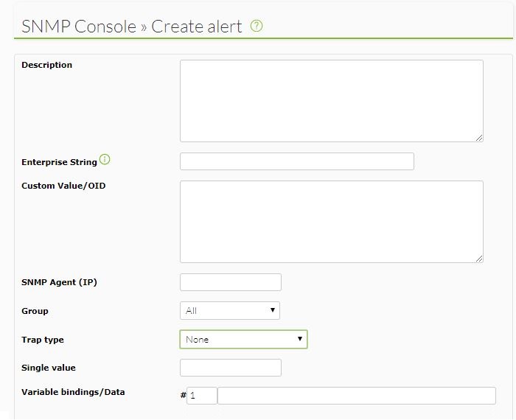Click the Trap type label
Image resolution: width=516 pixels, height=420 pixels.
pyautogui.click(x=43, y=340)
